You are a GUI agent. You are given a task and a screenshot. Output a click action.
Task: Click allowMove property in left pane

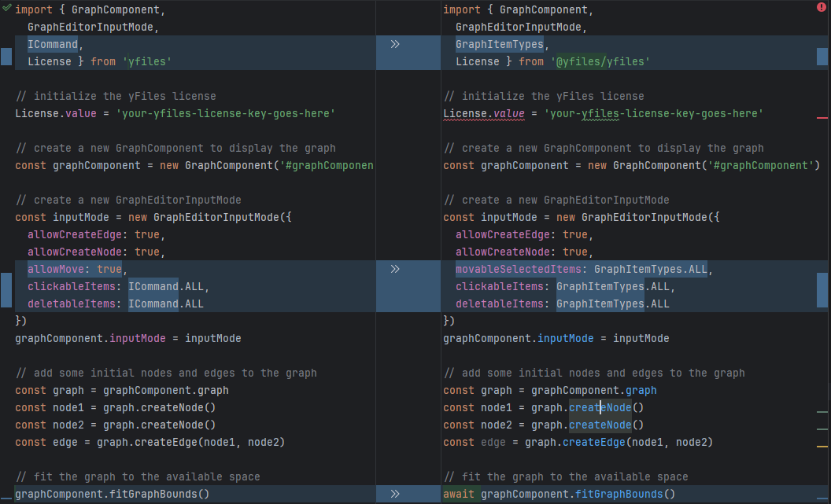56,269
